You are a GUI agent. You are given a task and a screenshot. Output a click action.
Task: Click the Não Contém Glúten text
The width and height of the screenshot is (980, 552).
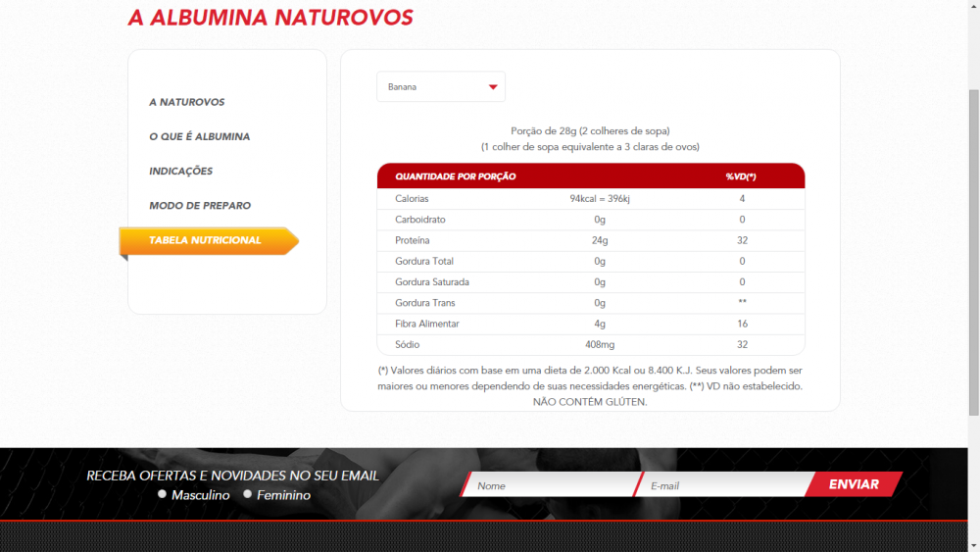click(590, 402)
